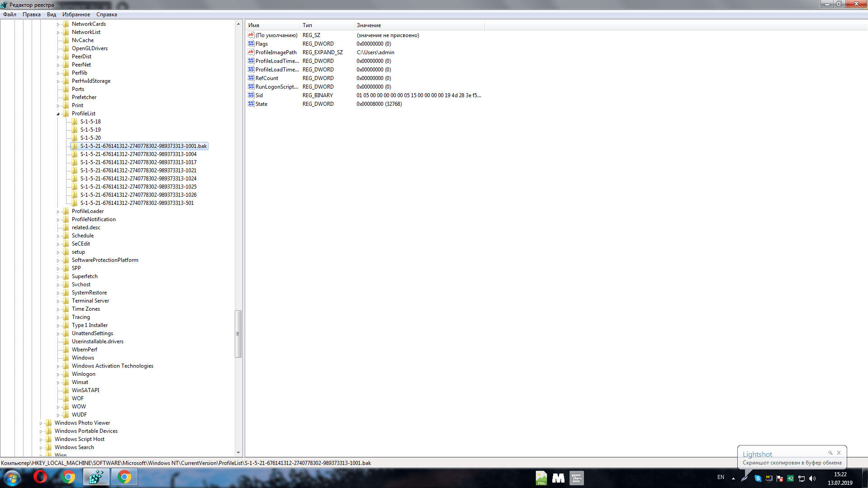Expand the Terminal Server key

click(x=58, y=301)
